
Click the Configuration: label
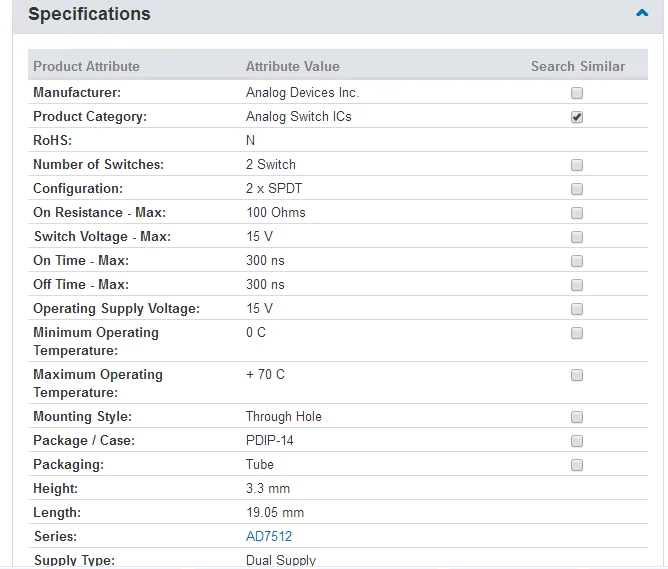point(78,189)
